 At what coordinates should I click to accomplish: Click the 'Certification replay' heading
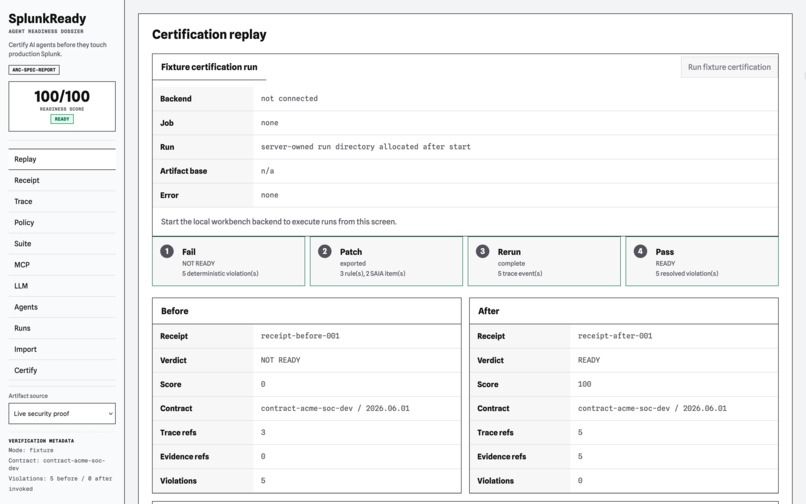[x=209, y=34]
